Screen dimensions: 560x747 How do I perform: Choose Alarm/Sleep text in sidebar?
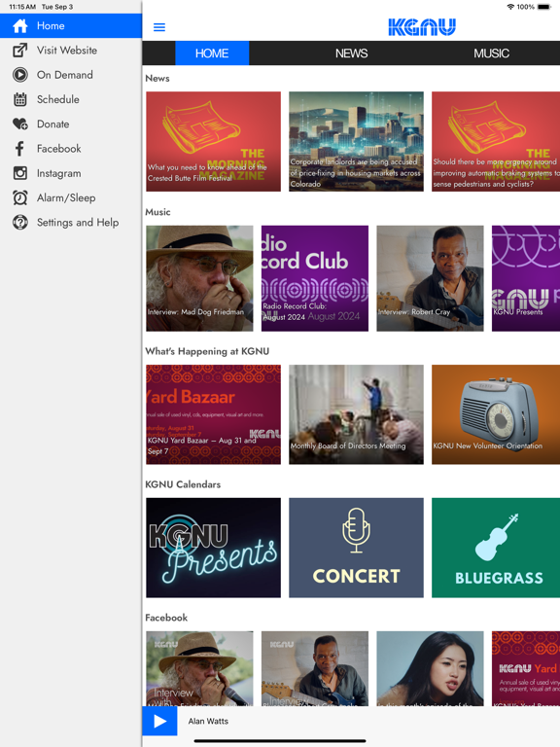coord(66,197)
